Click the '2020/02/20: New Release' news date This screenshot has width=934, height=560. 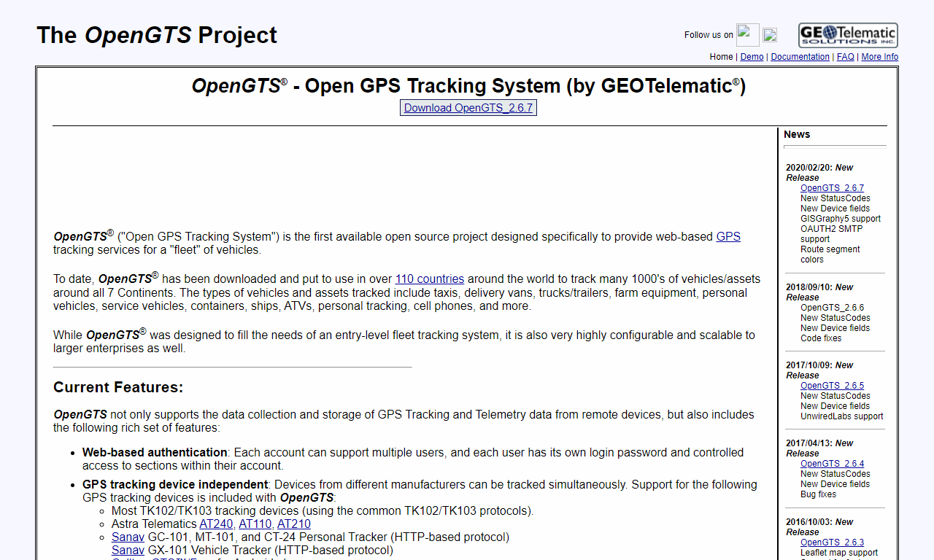point(819,173)
